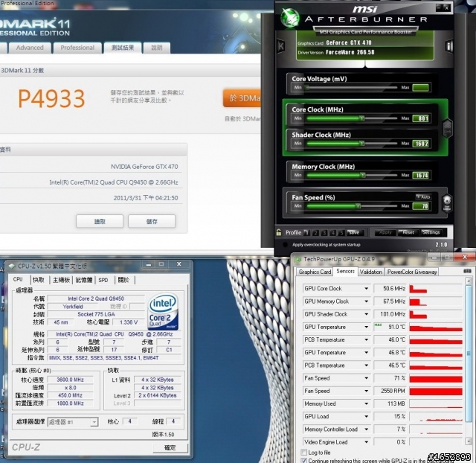Click Shader Clock value field 1602
Image resolution: width=476 pixels, height=463 pixels.
coord(421,144)
